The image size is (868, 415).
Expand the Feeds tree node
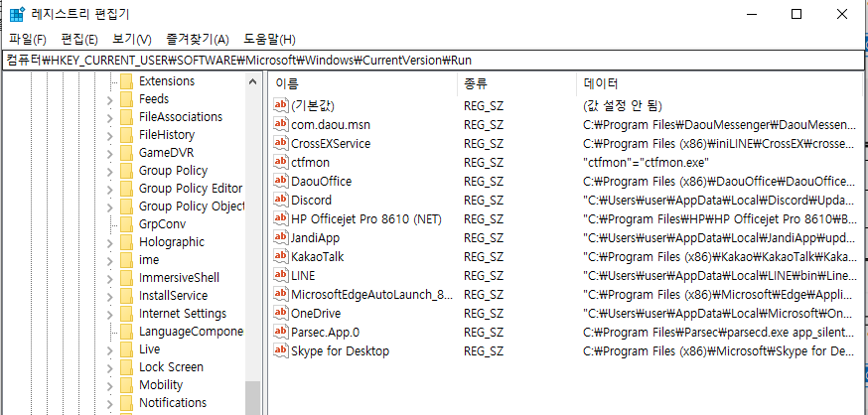[x=109, y=100]
